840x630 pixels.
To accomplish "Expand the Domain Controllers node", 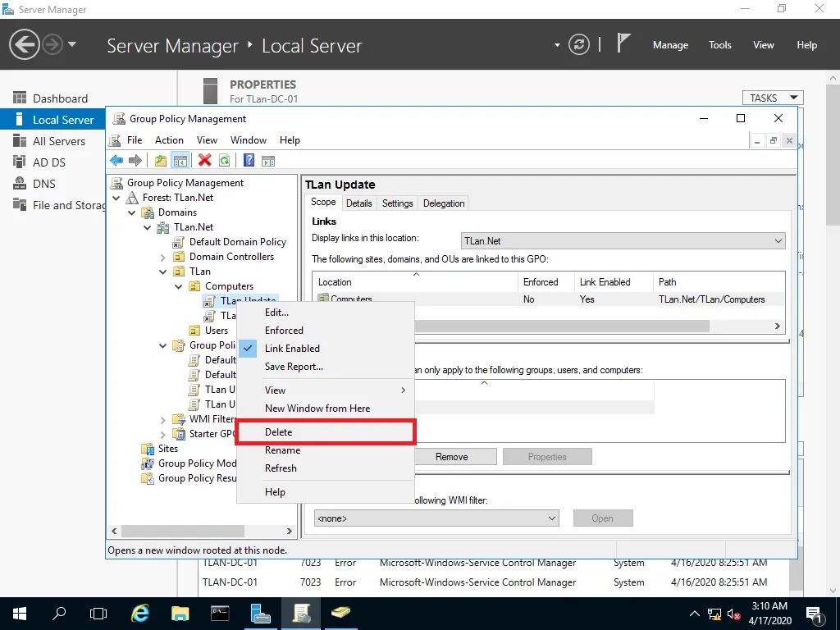I will tap(163, 257).
